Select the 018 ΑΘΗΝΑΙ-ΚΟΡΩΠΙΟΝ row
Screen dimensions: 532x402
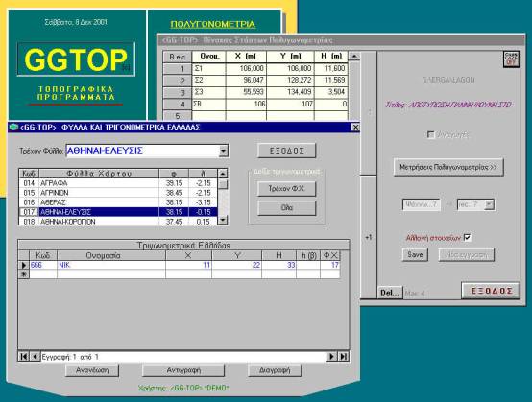point(118,222)
